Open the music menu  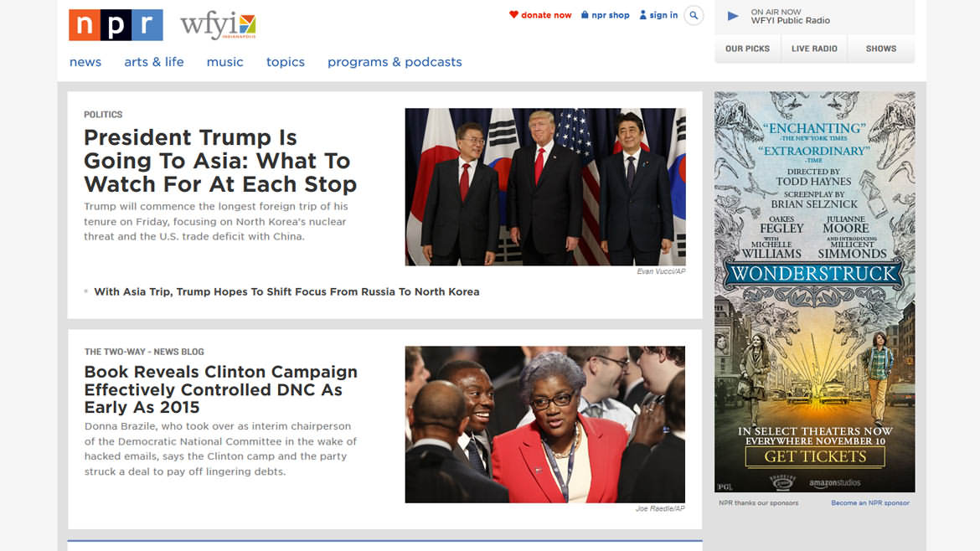tap(224, 62)
